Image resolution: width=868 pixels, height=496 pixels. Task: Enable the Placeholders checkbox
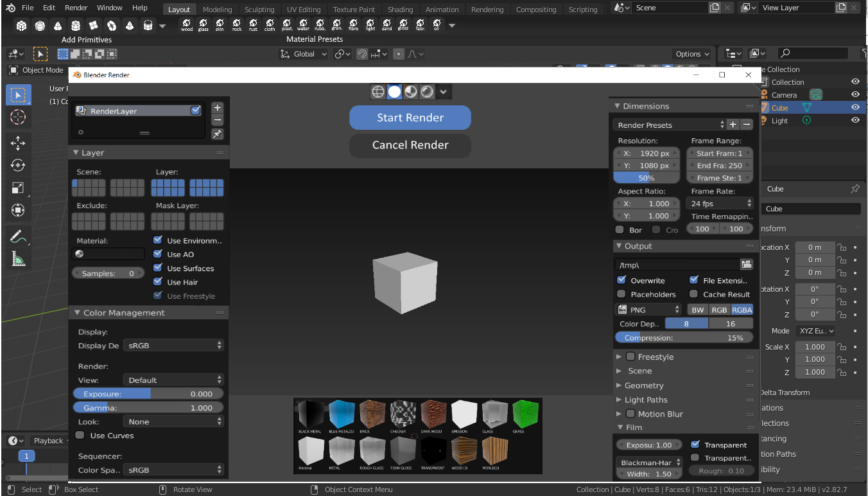(x=621, y=294)
